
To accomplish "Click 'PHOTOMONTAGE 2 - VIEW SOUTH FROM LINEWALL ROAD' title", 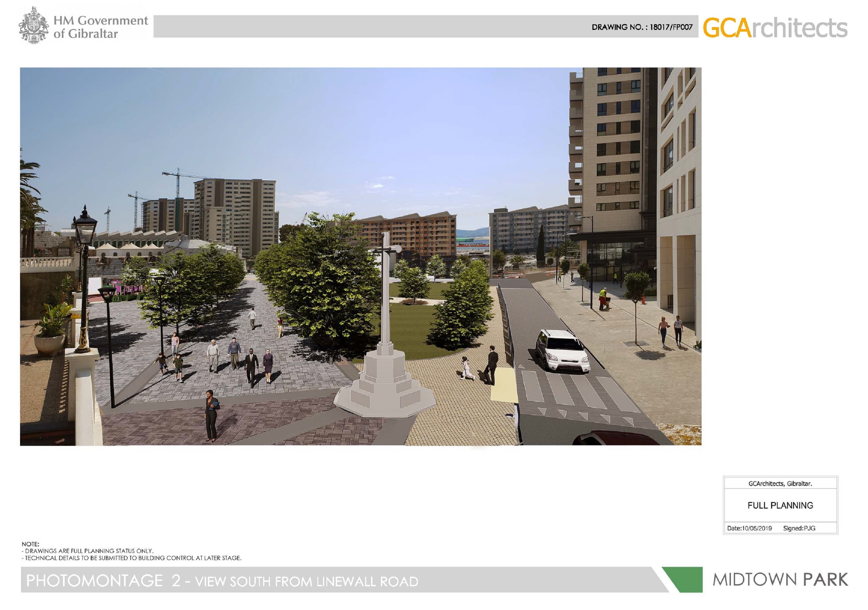I will [x=222, y=581].
